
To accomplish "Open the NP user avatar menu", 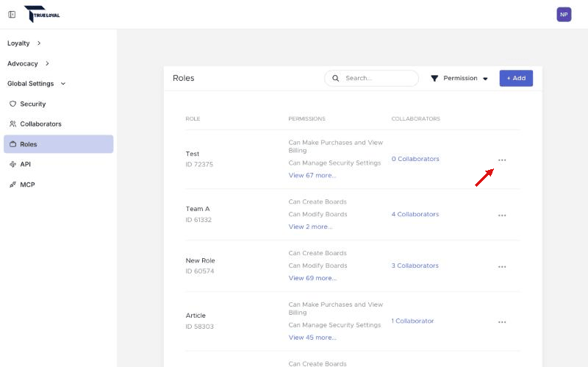I will pos(564,15).
